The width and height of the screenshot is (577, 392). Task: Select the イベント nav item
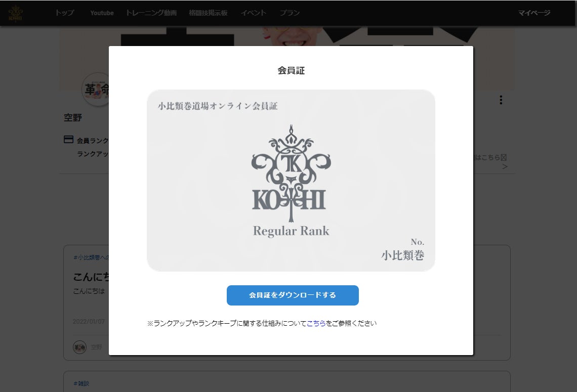[x=254, y=13]
